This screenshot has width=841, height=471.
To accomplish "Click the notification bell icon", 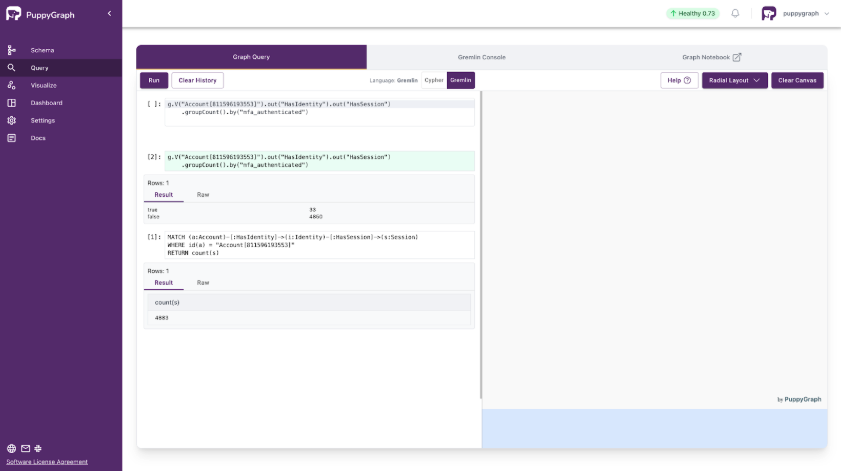I will [735, 13].
